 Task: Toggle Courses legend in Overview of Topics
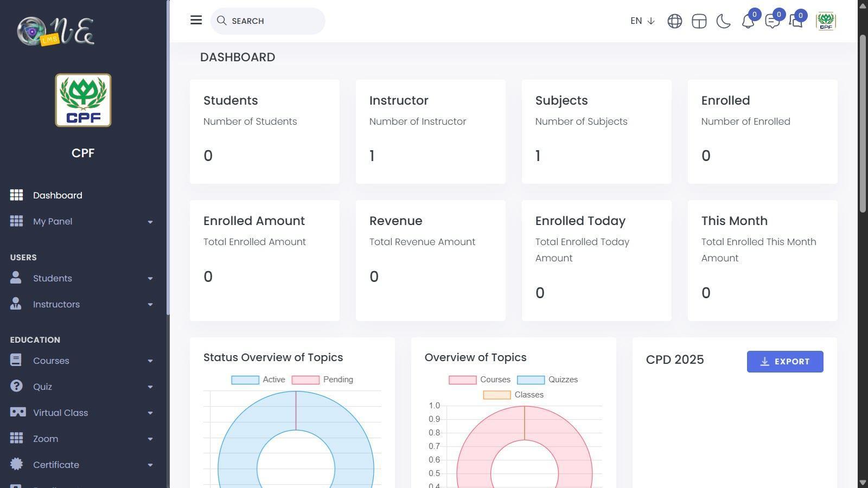480,380
